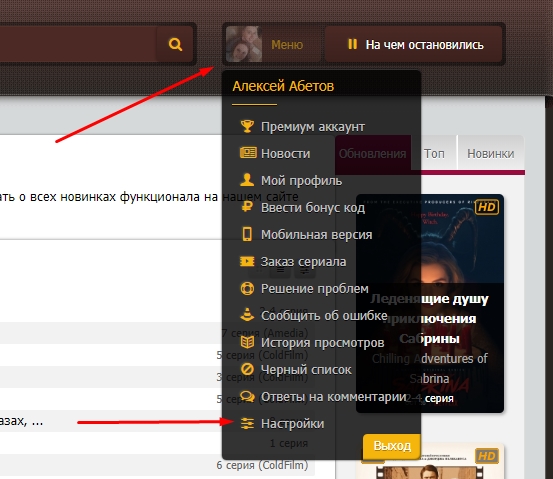Click the cone icon for Сообщить об ошибке
The width and height of the screenshot is (553, 479).
[247, 315]
